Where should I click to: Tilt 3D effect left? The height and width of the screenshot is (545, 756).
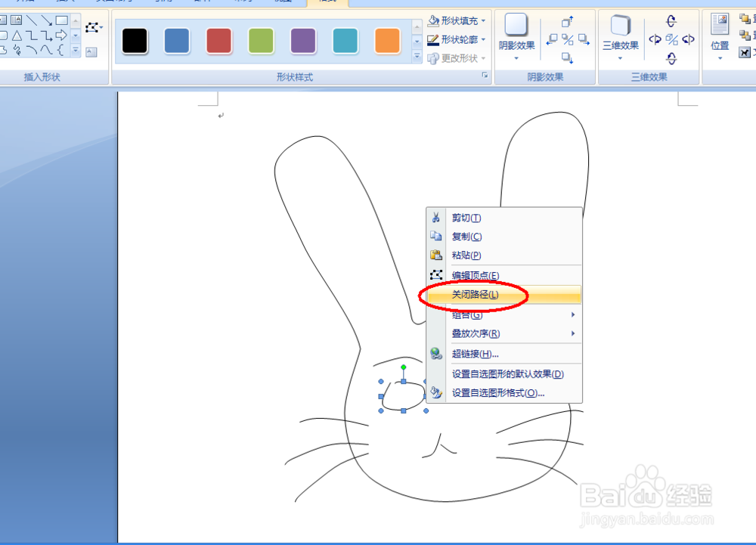[655, 39]
